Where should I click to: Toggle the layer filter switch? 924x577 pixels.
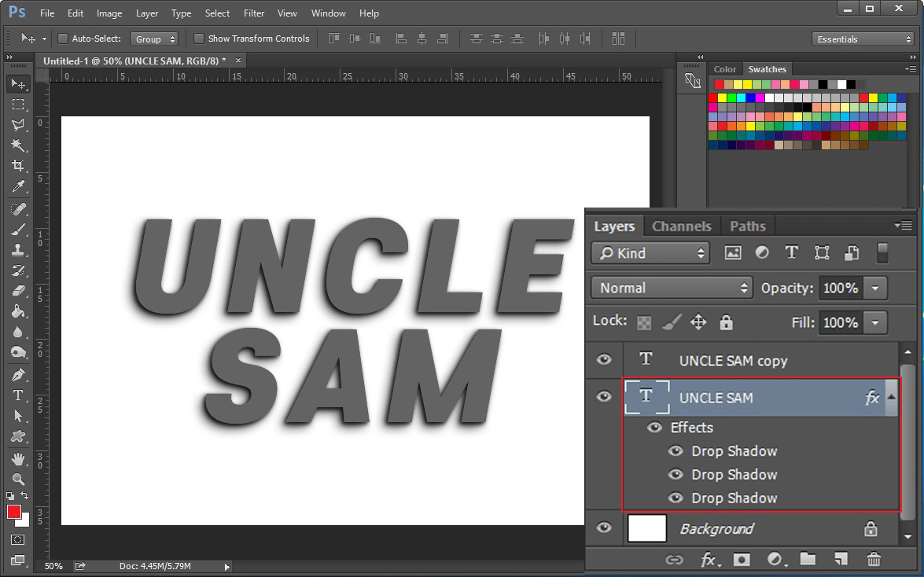(x=882, y=253)
